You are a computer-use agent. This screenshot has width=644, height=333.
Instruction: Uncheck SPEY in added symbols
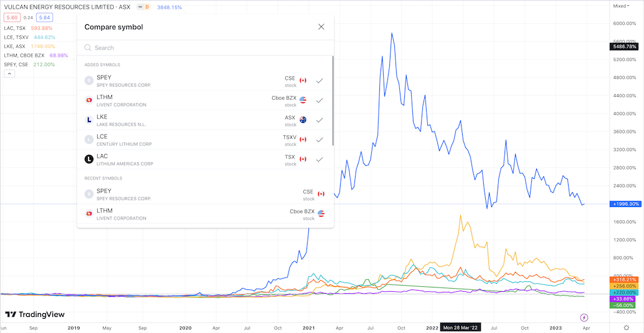tap(319, 80)
